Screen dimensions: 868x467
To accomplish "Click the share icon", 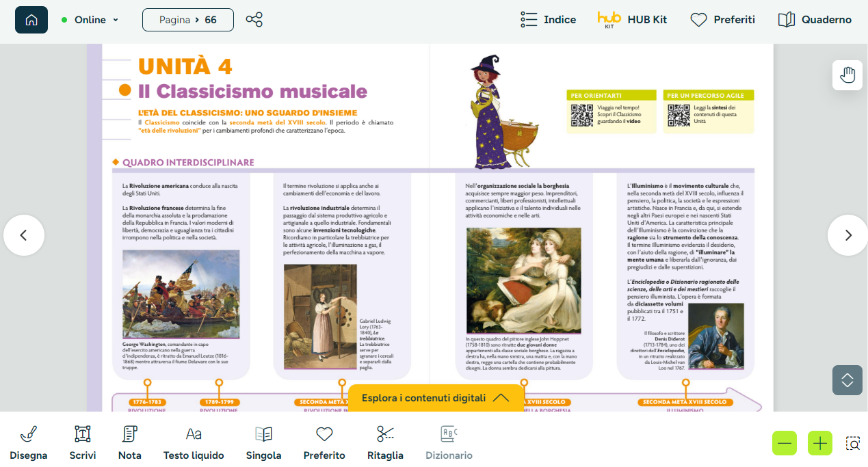I will 254,20.
